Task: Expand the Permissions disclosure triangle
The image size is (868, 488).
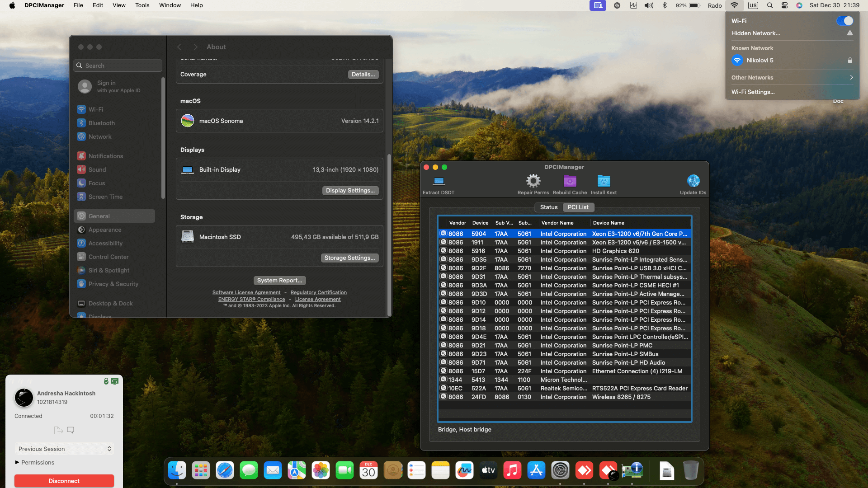Action: 17,462
